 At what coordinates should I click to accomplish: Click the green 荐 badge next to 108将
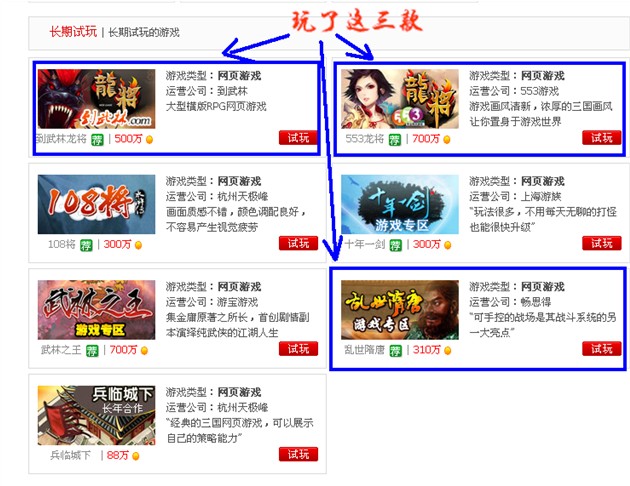[x=86, y=245]
